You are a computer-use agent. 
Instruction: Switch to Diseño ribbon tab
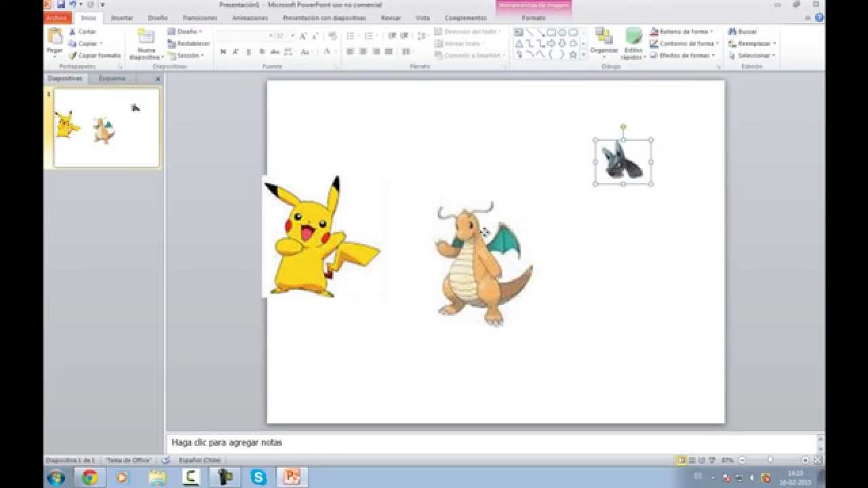pyautogui.click(x=157, y=18)
